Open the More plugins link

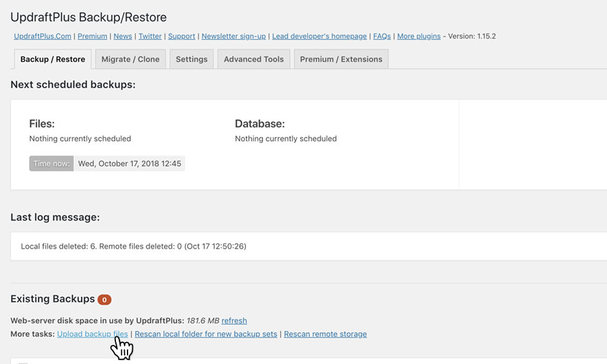click(419, 36)
